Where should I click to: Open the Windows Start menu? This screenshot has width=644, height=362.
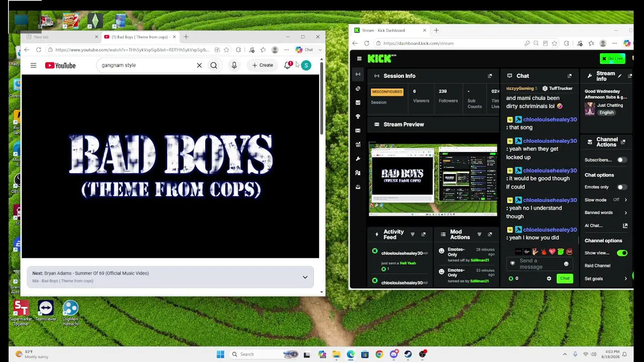point(220,354)
